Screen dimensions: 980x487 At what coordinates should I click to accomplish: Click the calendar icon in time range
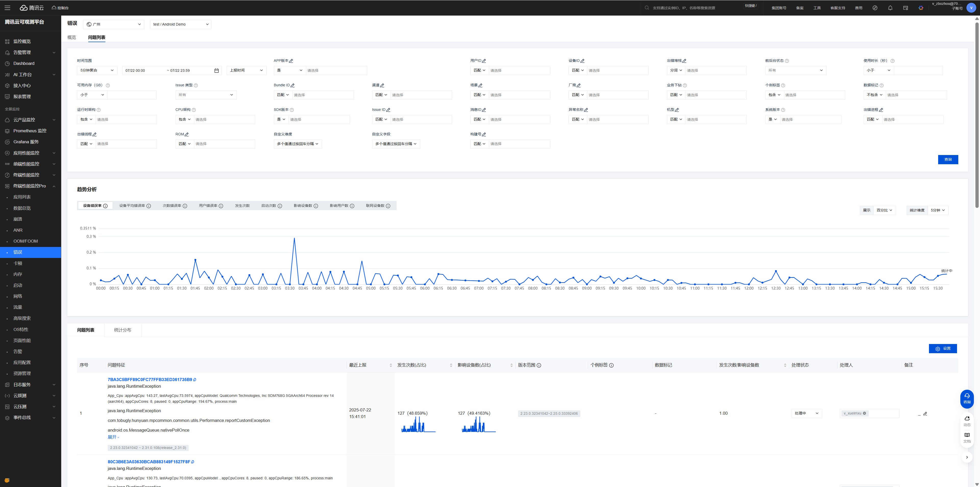tap(216, 70)
